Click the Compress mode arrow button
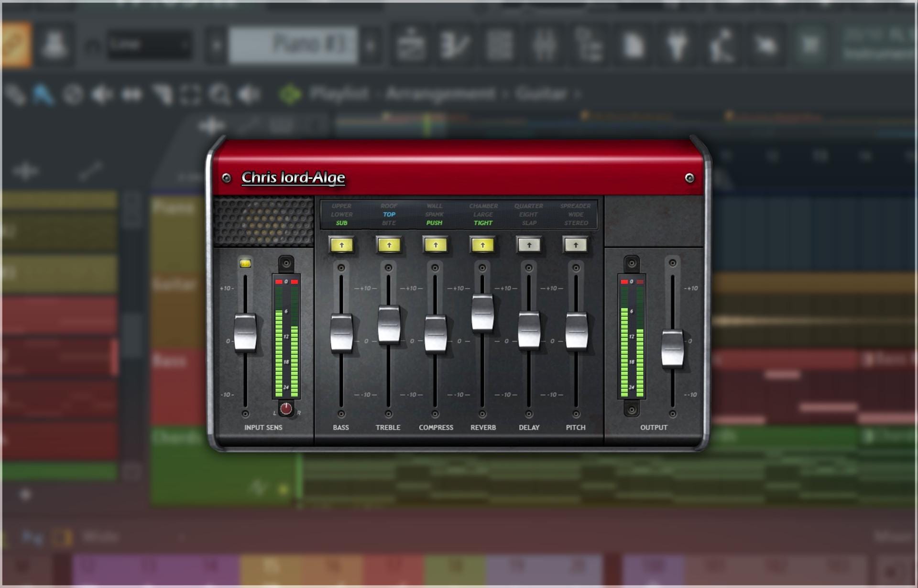Screen dimensions: 918x588 pos(436,245)
